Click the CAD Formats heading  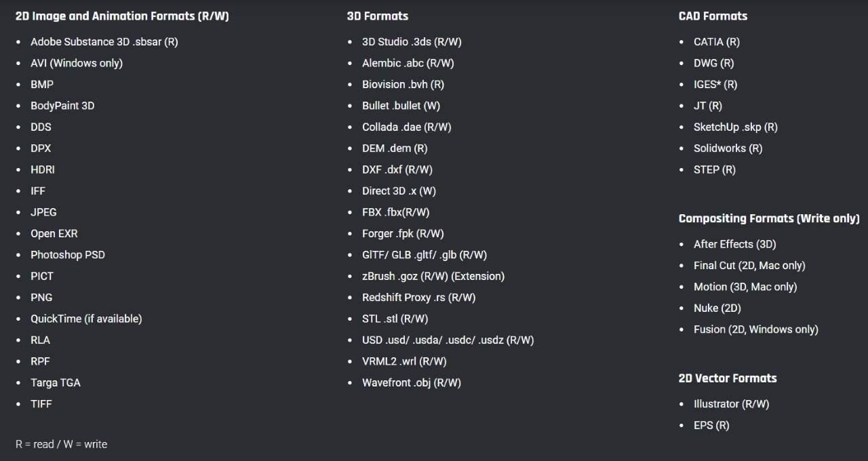(713, 16)
